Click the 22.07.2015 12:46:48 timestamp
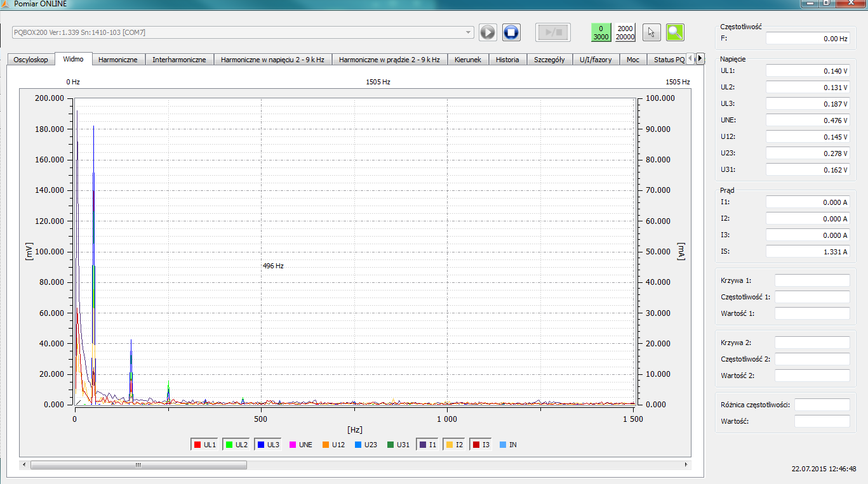This screenshot has width=868, height=484. [x=824, y=469]
